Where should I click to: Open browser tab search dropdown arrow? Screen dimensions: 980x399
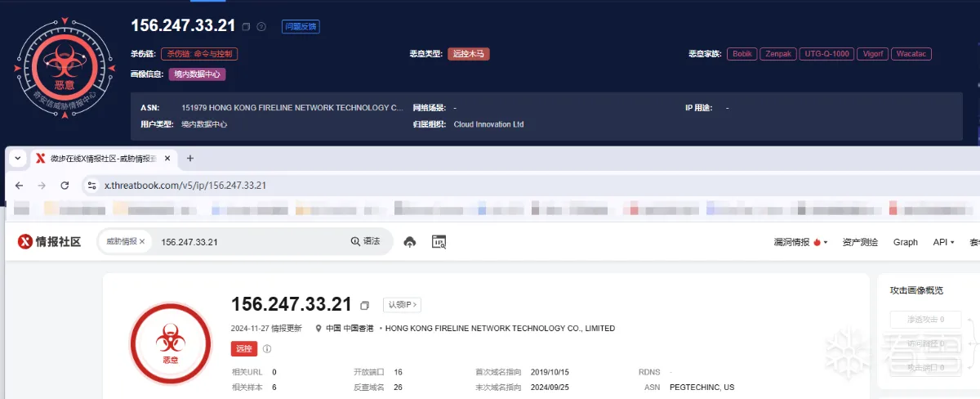(x=18, y=158)
